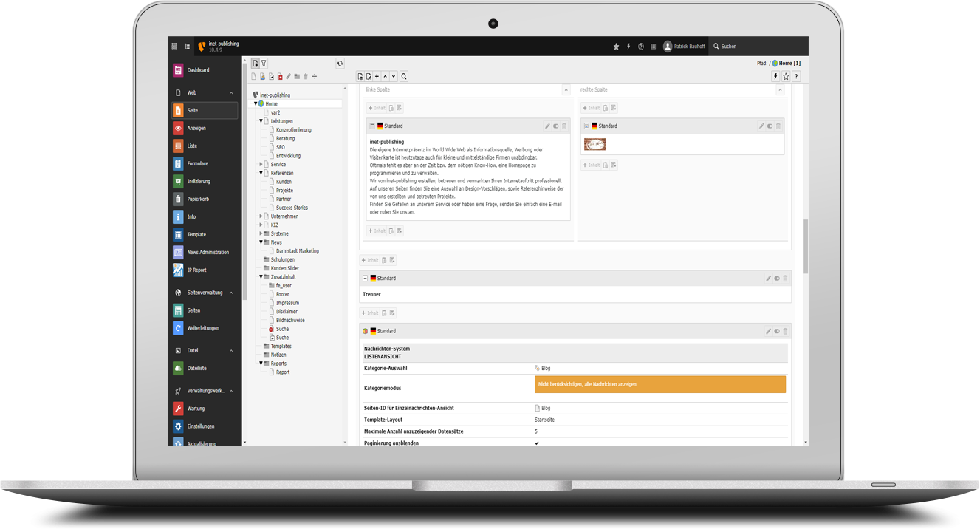Expand the Unternehmen tree node
The height and width of the screenshot is (529, 980).
(261, 216)
